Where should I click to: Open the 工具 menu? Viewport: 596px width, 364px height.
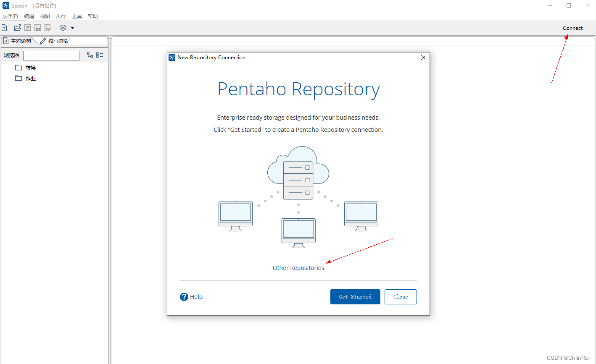point(77,16)
